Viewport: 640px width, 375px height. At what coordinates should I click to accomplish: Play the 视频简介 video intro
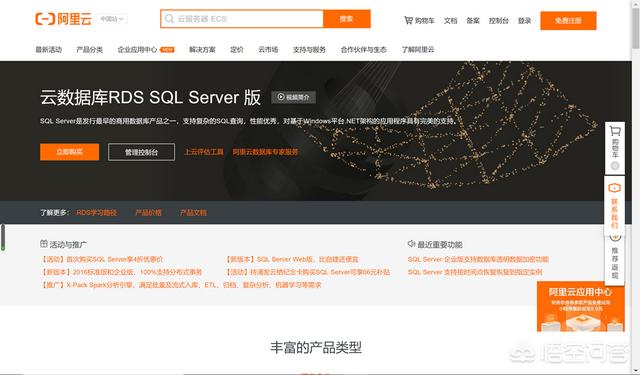tap(293, 97)
